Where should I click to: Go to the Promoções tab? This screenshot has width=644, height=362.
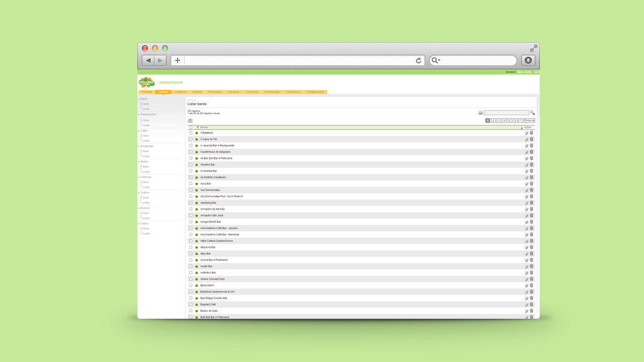[x=215, y=92]
